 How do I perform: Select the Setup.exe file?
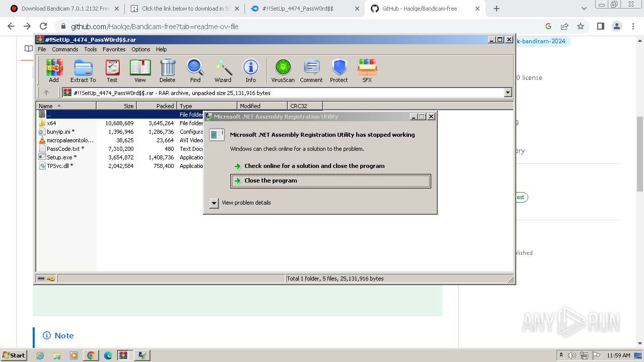[120, 157]
